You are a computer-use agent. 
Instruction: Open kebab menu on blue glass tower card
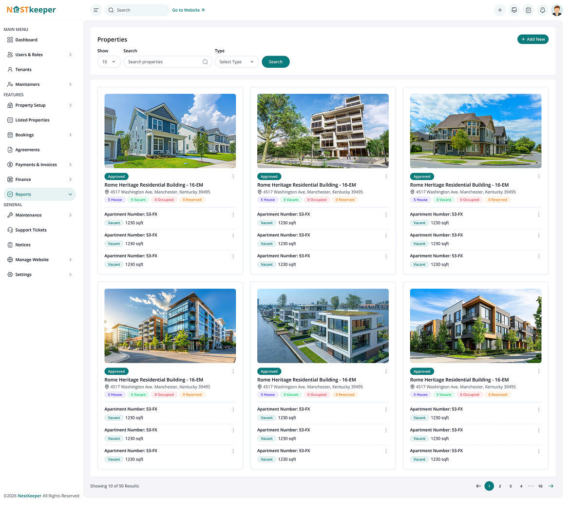coord(233,372)
